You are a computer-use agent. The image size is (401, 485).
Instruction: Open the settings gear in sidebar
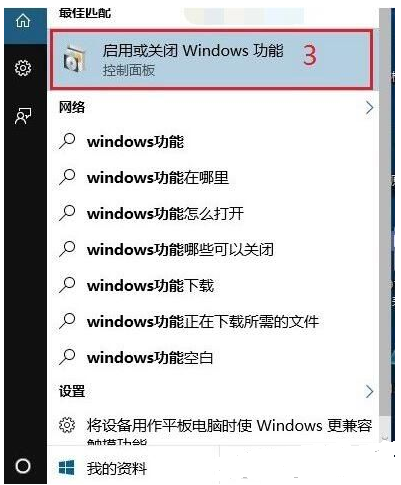(23, 68)
